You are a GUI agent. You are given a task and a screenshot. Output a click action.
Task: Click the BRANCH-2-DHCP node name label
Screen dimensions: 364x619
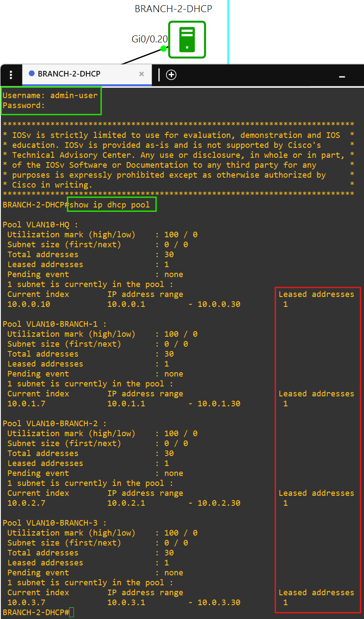173,9
